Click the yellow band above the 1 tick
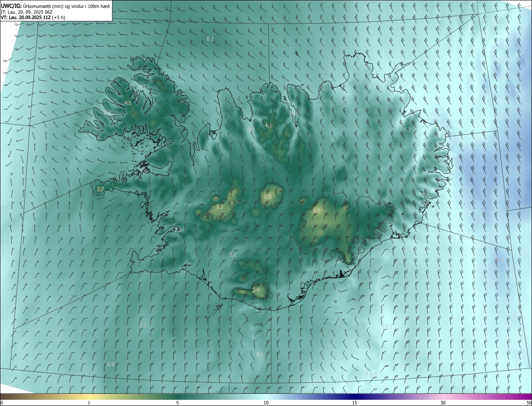 [89, 396]
